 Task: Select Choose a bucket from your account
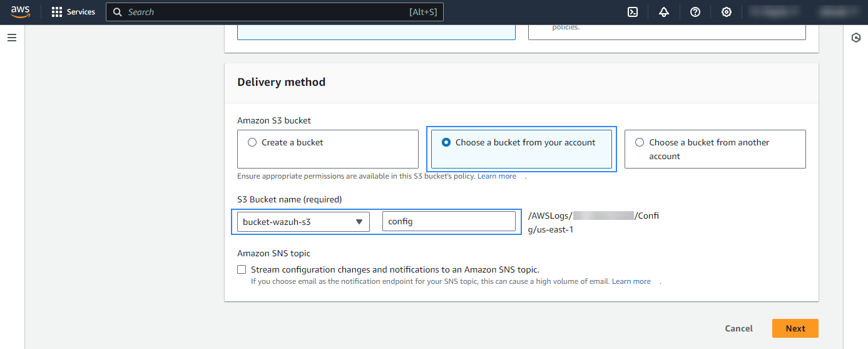[x=446, y=142]
